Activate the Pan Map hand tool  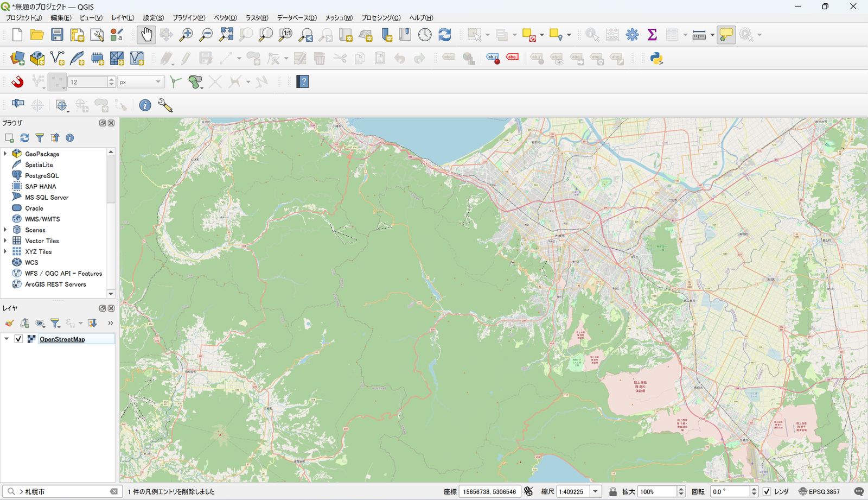click(x=146, y=35)
